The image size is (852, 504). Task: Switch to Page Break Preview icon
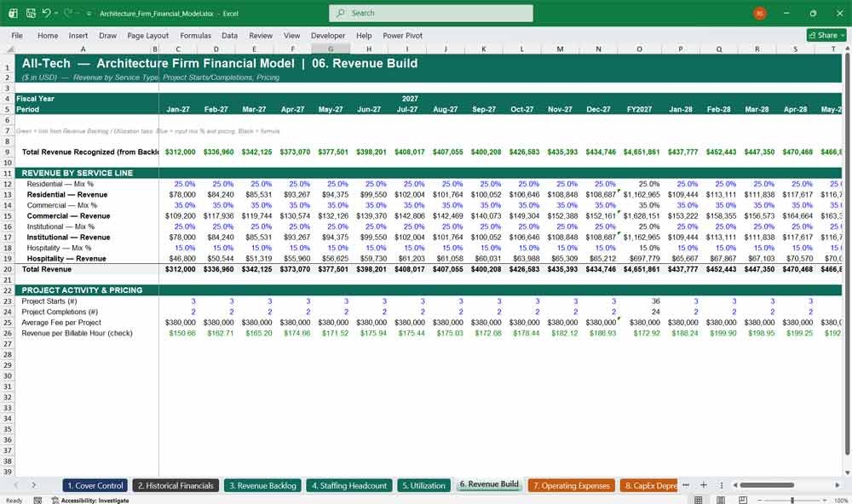(742, 500)
